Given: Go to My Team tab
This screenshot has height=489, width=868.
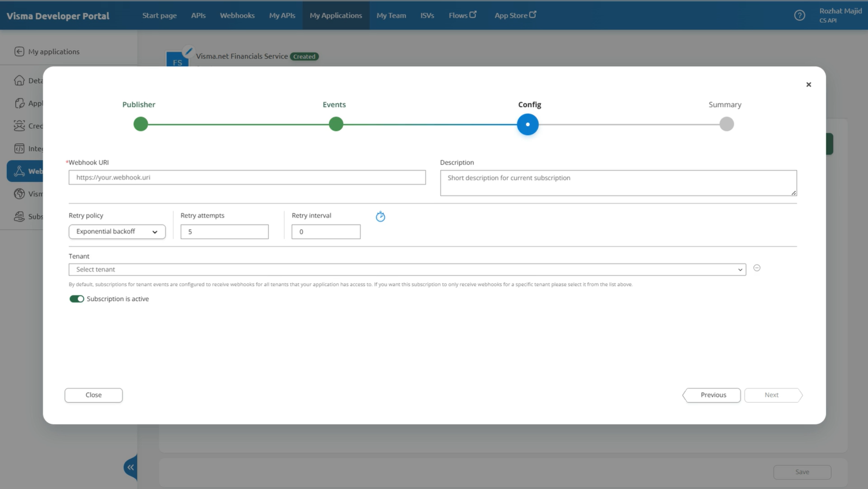Looking at the screenshot, I should (x=391, y=15).
